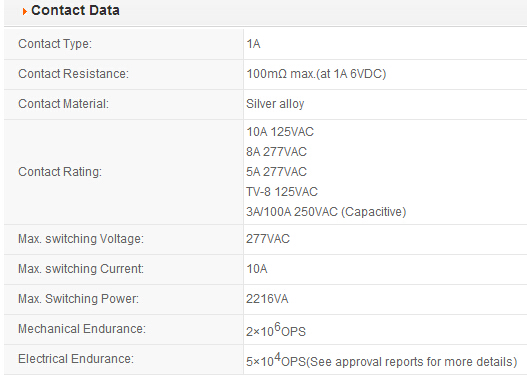Image resolution: width=527 pixels, height=381 pixels.
Task: Click the 8A 277VAC rating line
Action: click(277, 152)
